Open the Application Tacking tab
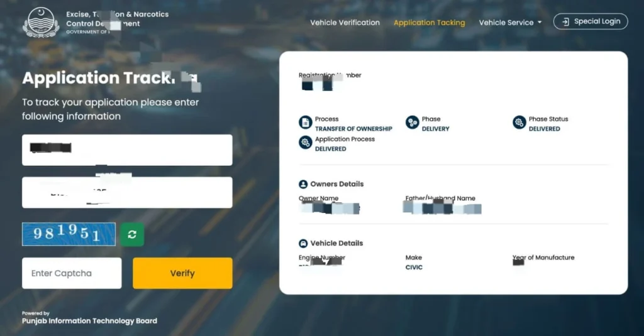This screenshot has height=336, width=644. tap(429, 23)
